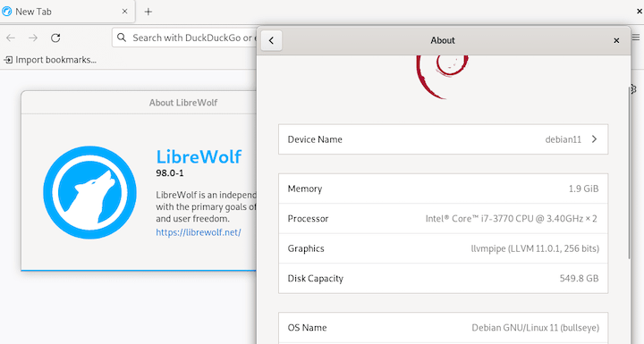Click the OS Name label
This screenshot has width=644, height=344.
tap(307, 328)
